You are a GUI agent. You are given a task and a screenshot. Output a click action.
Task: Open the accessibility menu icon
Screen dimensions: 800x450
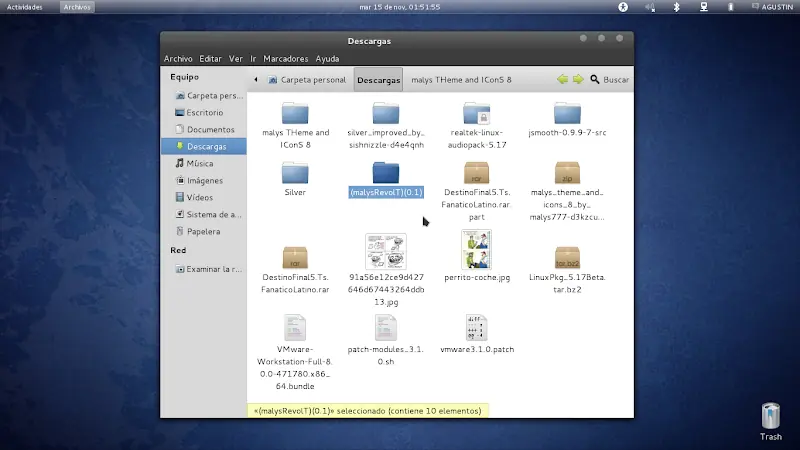coord(623,7)
